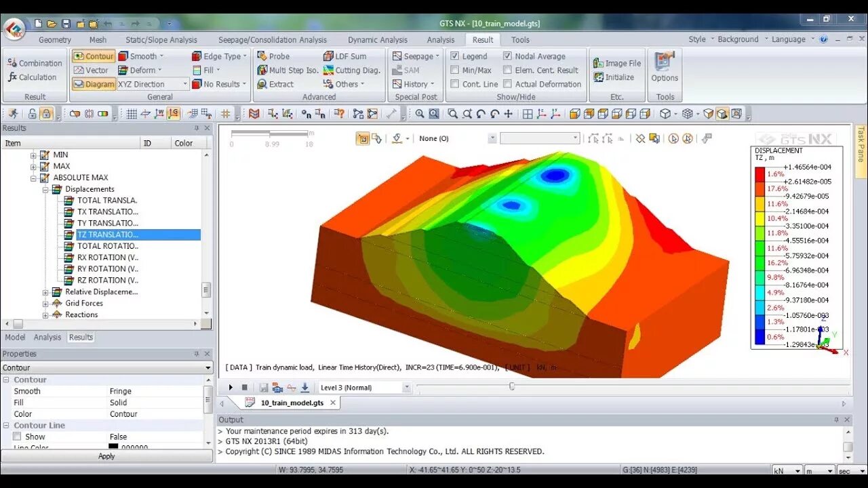Click the Apply button

click(106, 456)
